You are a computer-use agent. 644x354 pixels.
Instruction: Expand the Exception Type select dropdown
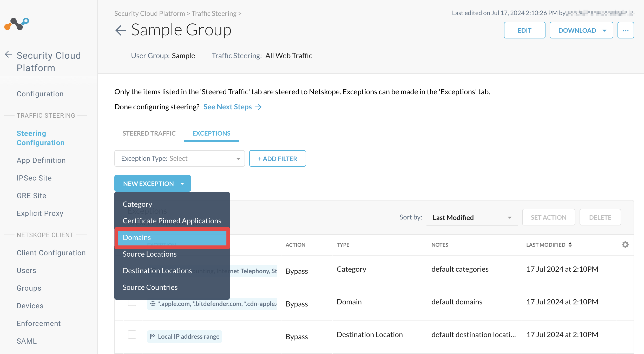pos(180,158)
